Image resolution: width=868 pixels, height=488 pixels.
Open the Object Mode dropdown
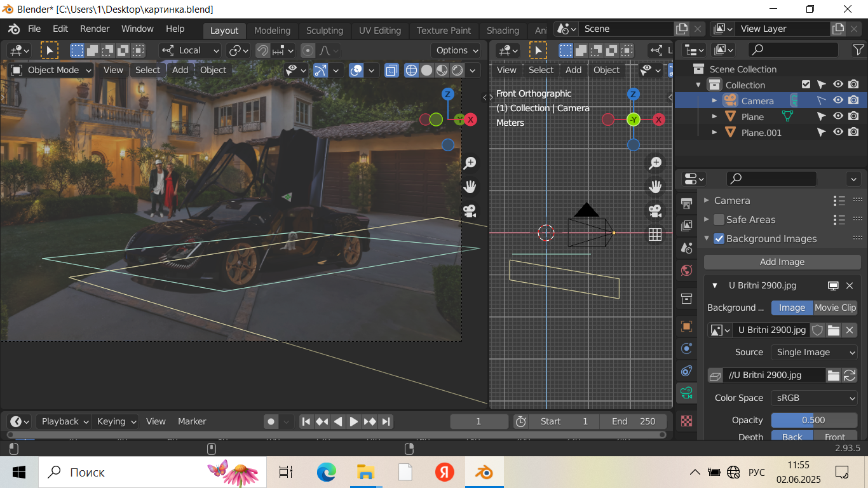click(51, 70)
